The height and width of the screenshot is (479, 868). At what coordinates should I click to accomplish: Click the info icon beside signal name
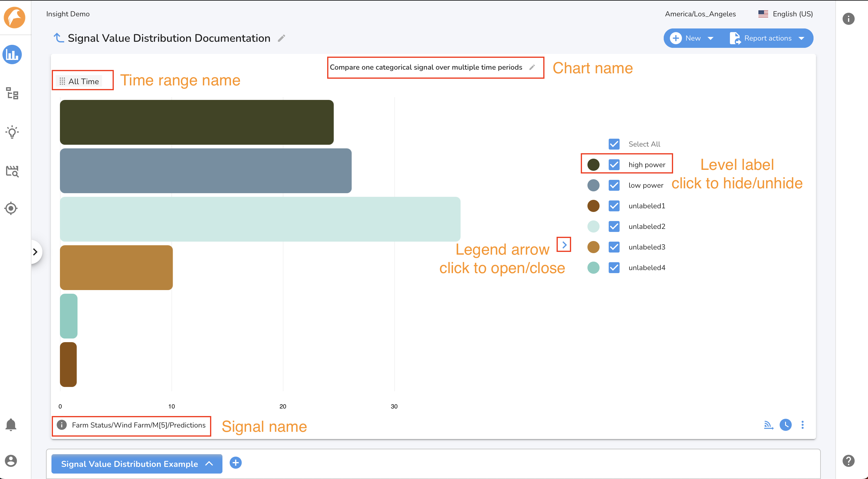tap(62, 425)
